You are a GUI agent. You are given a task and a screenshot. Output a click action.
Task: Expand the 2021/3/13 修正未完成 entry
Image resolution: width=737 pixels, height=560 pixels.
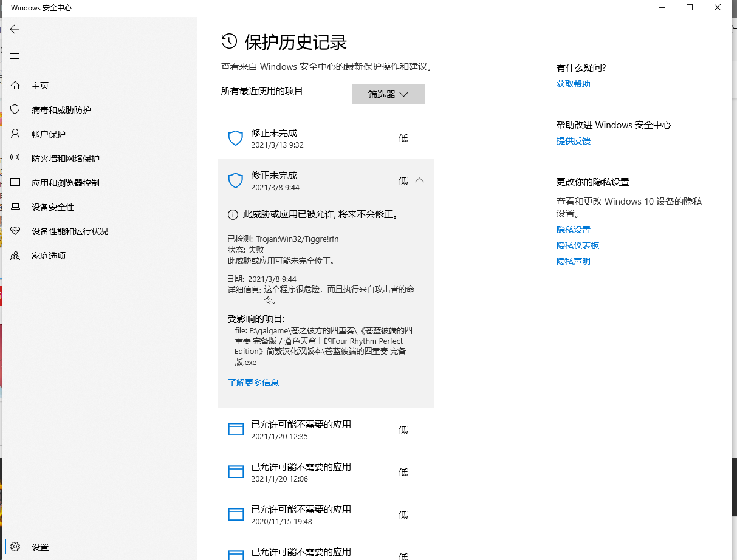[x=326, y=138]
